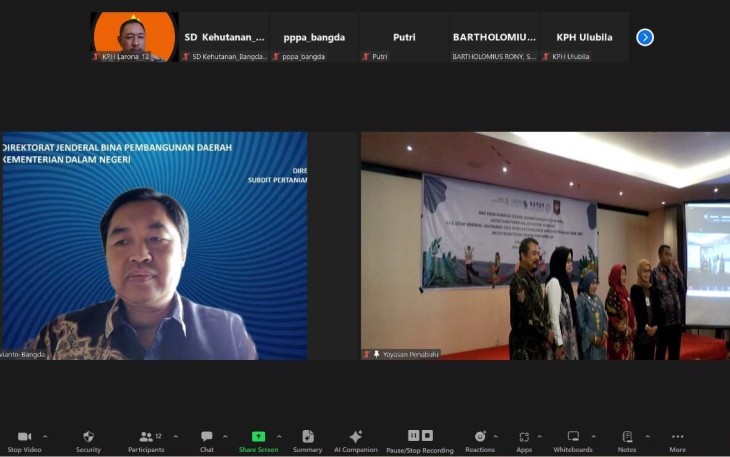Expand the Share Screen options caret
This screenshot has width=730, height=457.
tap(279, 437)
